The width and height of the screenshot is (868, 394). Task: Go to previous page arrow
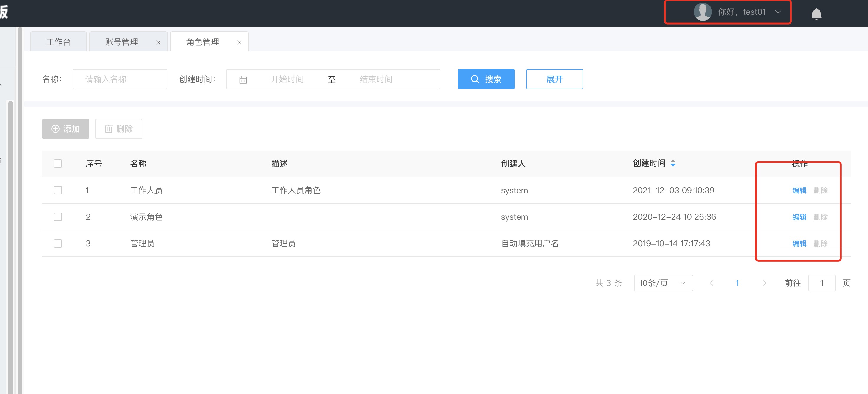point(711,283)
